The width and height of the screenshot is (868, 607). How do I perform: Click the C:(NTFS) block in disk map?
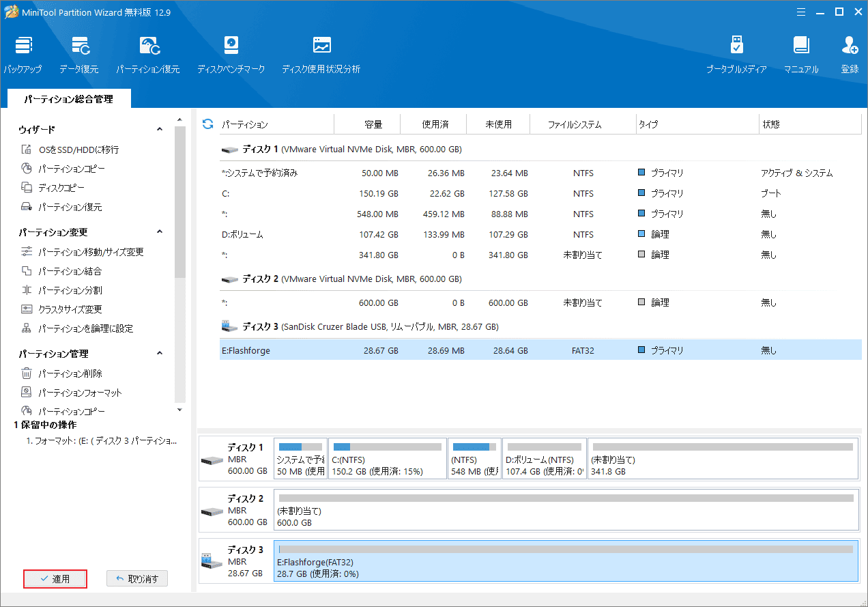(387, 459)
